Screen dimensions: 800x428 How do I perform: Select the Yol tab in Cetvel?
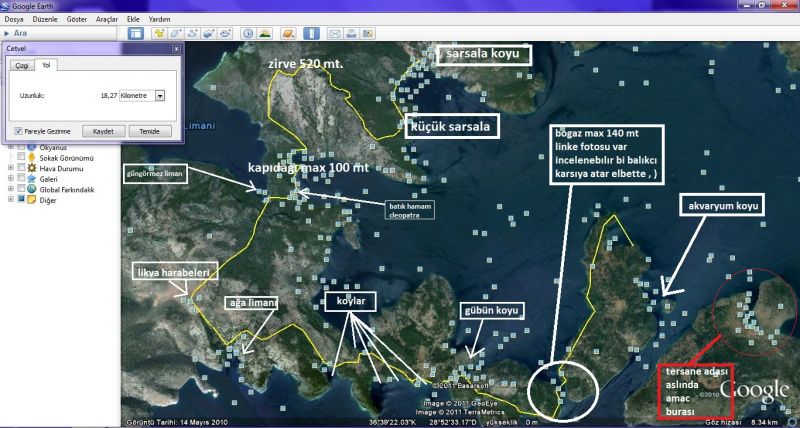point(46,65)
